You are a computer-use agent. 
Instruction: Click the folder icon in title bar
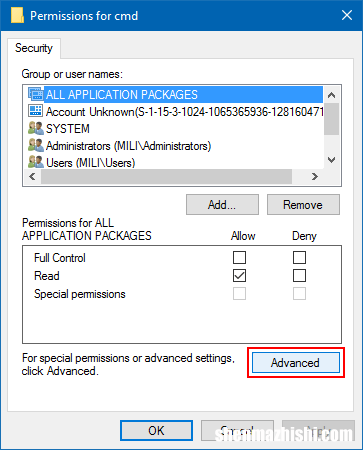pyautogui.click(x=17, y=15)
